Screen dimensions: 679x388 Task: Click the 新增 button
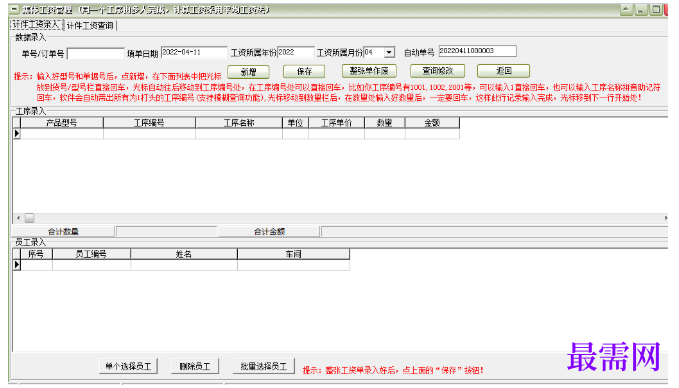tap(248, 72)
